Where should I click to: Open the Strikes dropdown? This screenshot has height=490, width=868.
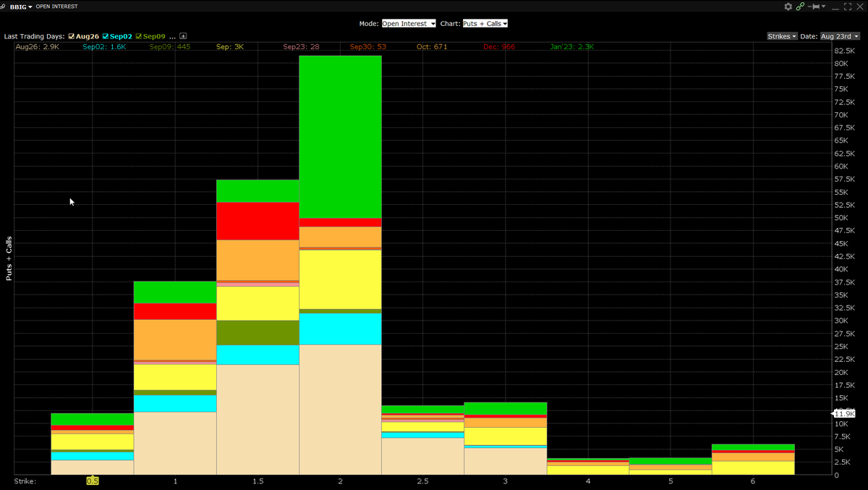tap(782, 35)
